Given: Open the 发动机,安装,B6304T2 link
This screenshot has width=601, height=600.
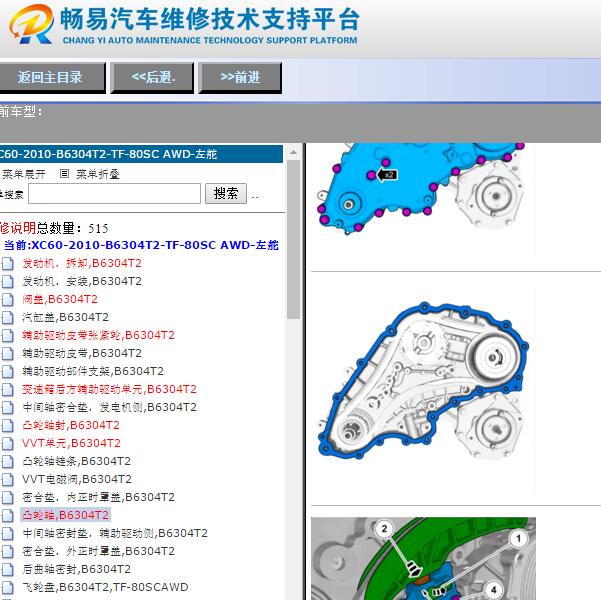Looking at the screenshot, I should click(x=82, y=281).
